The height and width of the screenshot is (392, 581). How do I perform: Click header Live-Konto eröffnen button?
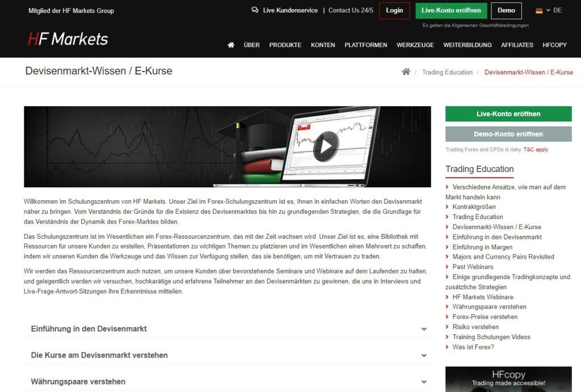click(451, 11)
